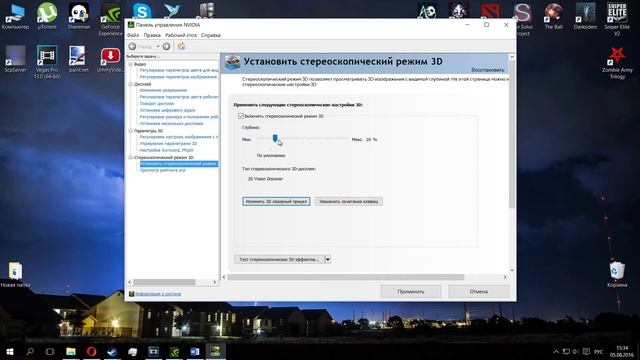Select Установить стереоскопический режим 3D task
The image size is (640, 360).
click(179, 164)
